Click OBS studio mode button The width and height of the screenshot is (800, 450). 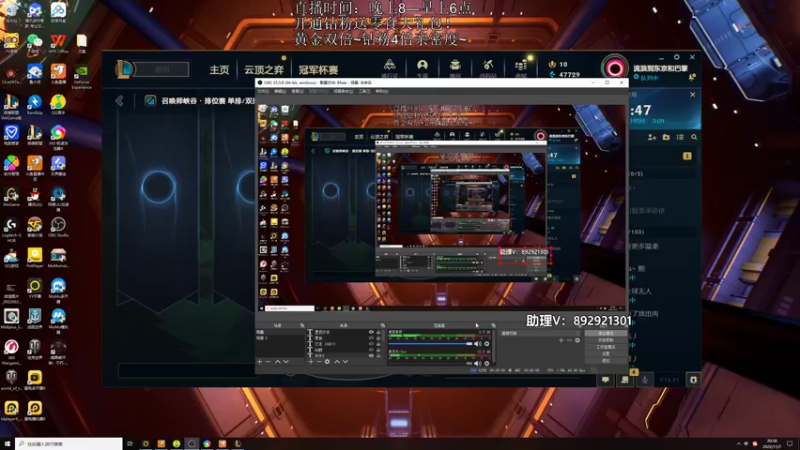pyautogui.click(x=606, y=346)
